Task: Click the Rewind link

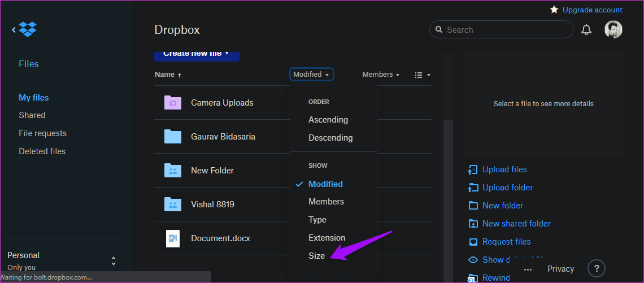Action: point(496,278)
